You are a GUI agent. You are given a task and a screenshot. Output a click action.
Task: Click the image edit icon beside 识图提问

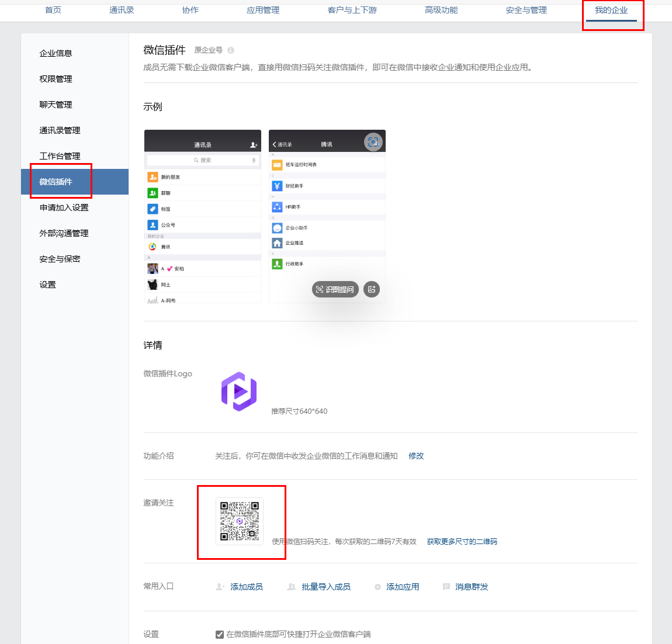tap(372, 289)
